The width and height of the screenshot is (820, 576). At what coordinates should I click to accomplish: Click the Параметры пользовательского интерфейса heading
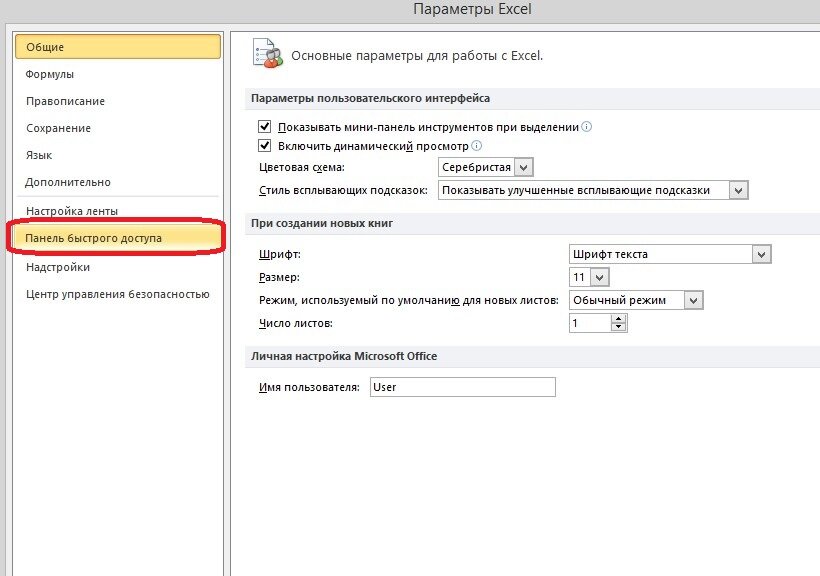[x=370, y=98]
